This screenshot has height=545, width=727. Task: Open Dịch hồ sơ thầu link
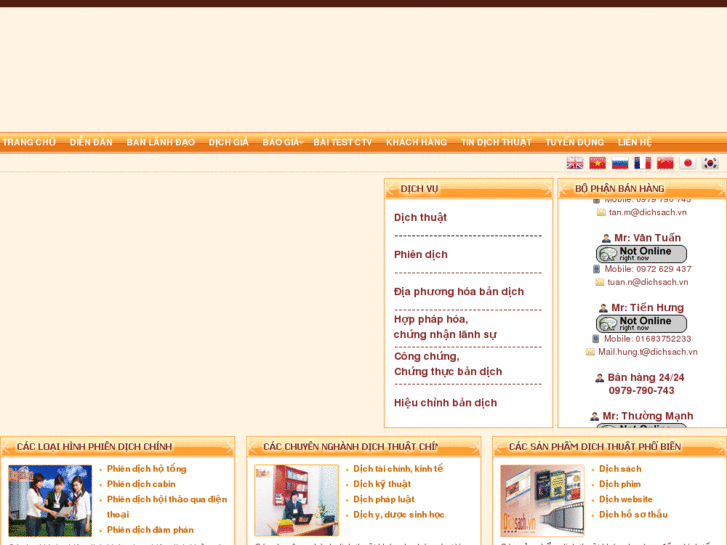(633, 515)
